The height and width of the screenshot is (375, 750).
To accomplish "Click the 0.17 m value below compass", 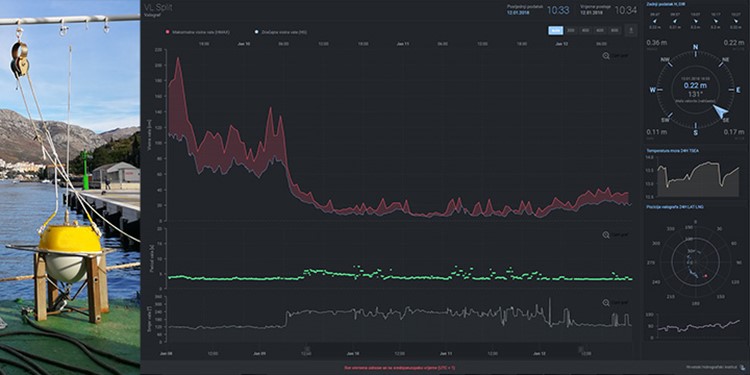I will 734,132.
